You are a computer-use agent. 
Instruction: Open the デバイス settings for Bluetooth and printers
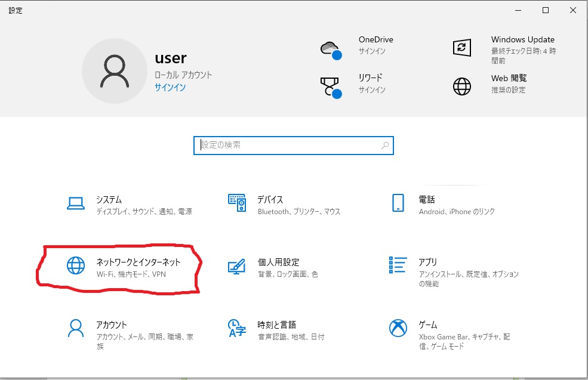tap(238, 203)
